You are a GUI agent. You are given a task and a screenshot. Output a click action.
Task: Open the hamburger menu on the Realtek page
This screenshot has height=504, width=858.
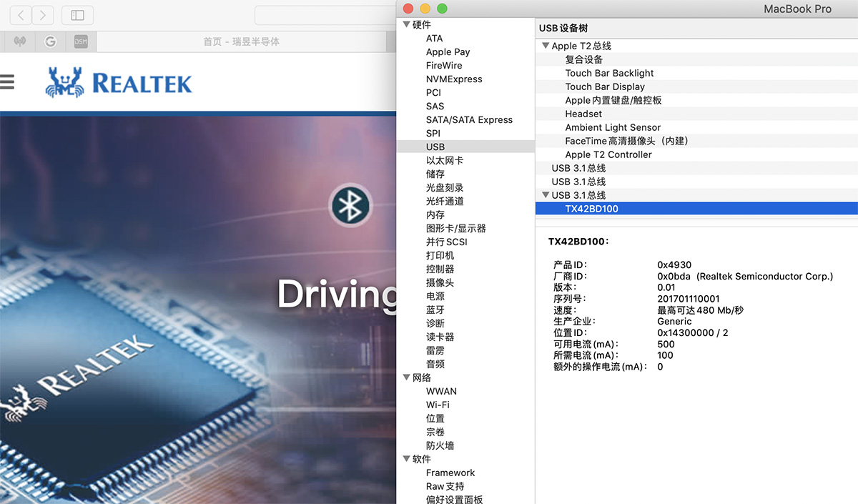tap(7, 82)
